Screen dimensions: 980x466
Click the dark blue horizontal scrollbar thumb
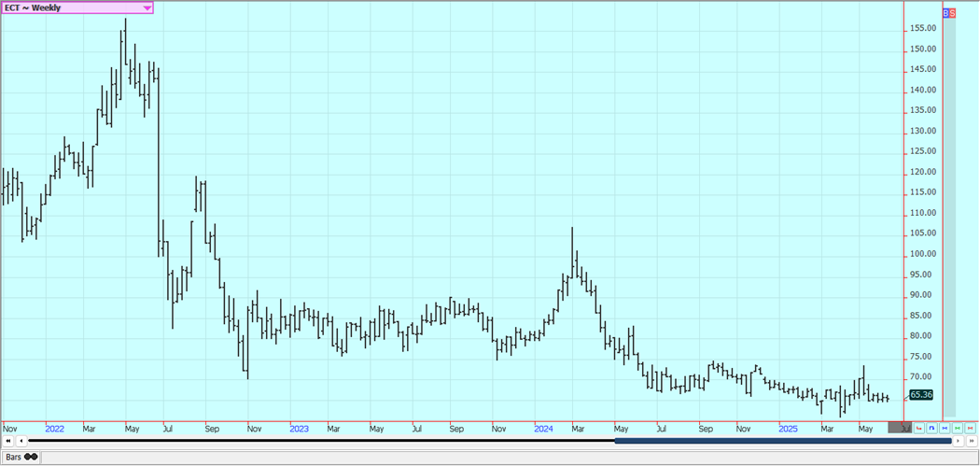[782, 441]
